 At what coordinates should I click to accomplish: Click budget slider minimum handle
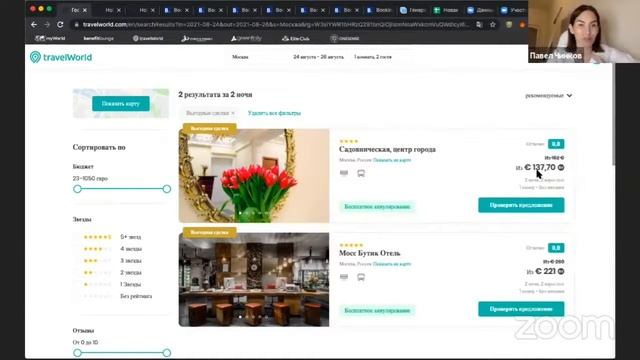(x=77, y=189)
